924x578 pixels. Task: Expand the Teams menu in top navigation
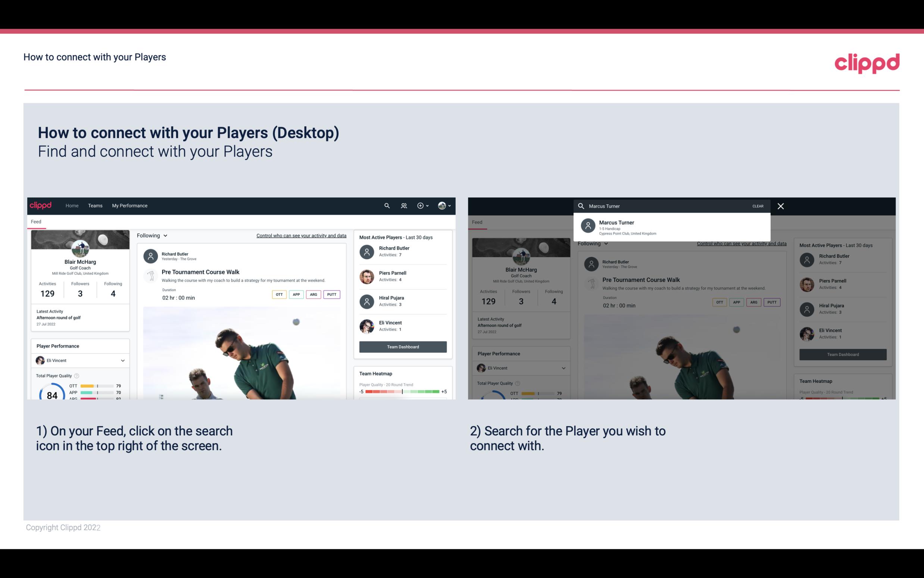(x=95, y=206)
